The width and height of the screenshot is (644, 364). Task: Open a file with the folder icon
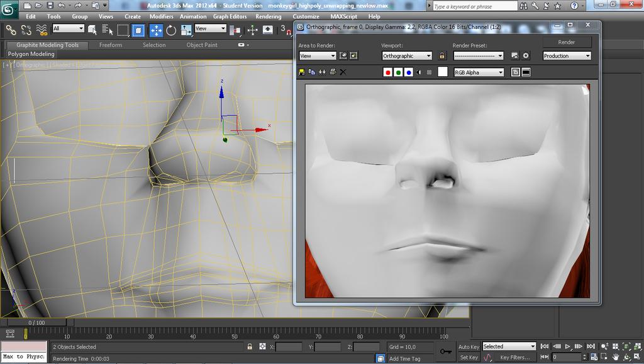click(x=38, y=5)
